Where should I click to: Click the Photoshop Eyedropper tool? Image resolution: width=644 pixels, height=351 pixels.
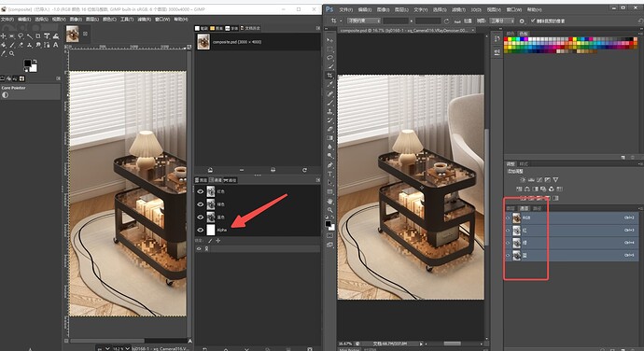point(329,84)
